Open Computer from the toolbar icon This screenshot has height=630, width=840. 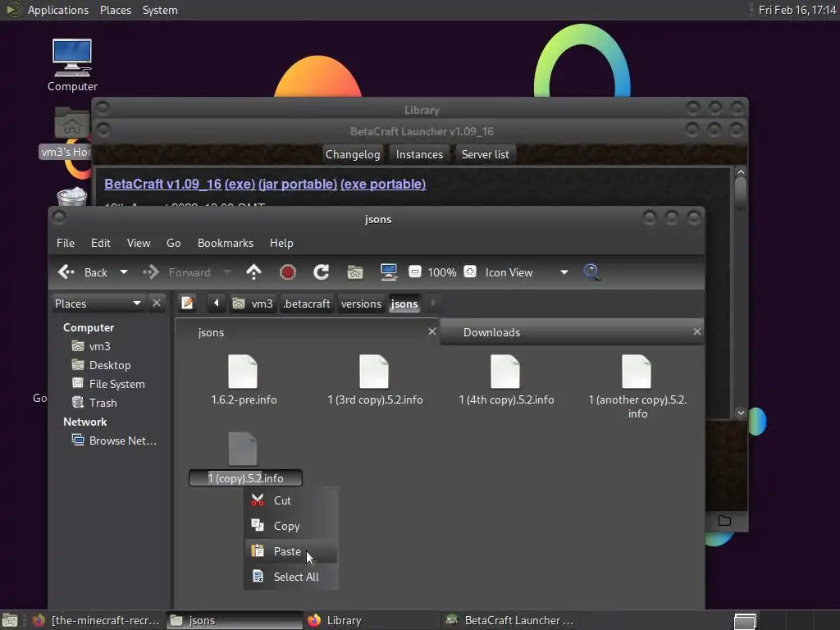(x=388, y=272)
